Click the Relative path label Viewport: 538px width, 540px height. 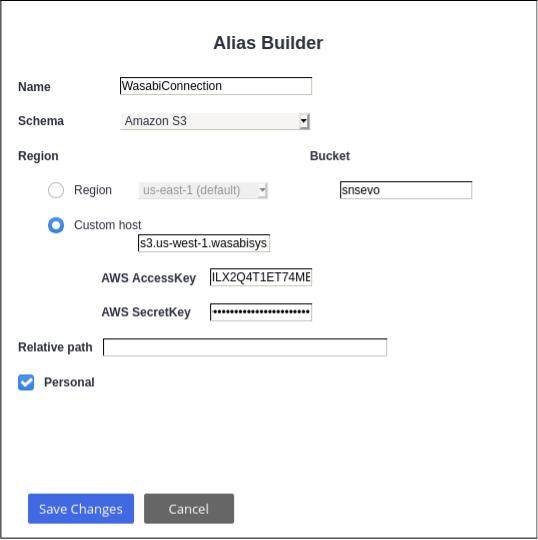(55, 347)
